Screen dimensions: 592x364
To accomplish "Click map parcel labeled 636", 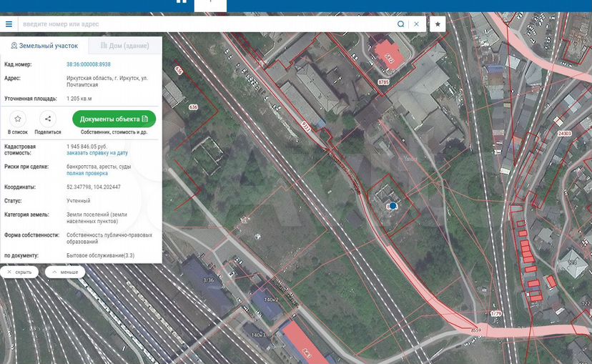I will pyautogui.click(x=193, y=107).
